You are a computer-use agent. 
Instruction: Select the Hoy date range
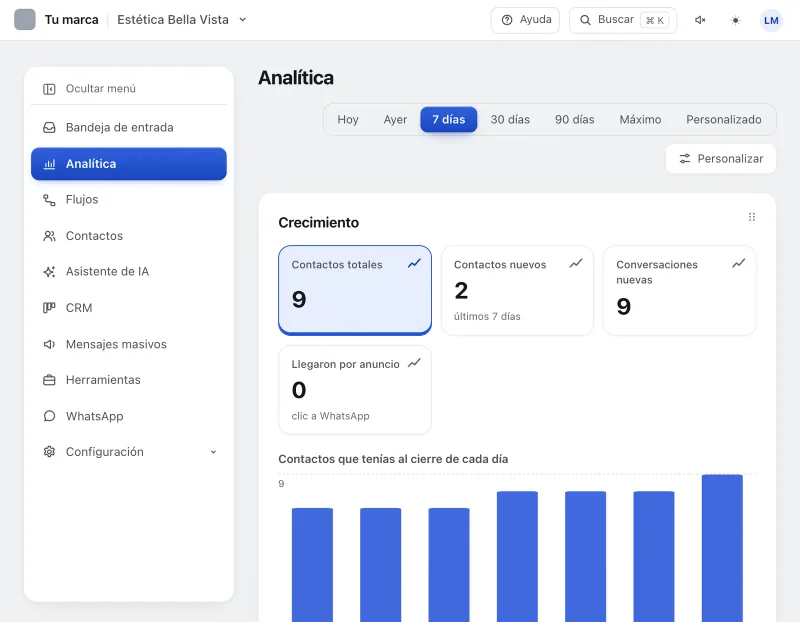[348, 119]
